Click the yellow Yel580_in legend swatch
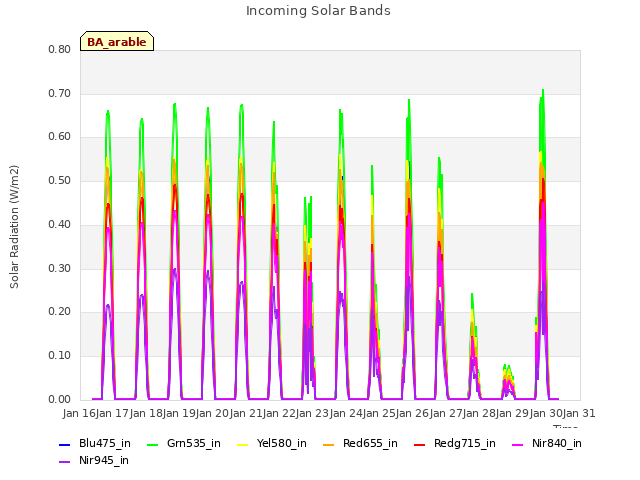Image resolution: width=640 pixels, height=480 pixels. [x=242, y=444]
